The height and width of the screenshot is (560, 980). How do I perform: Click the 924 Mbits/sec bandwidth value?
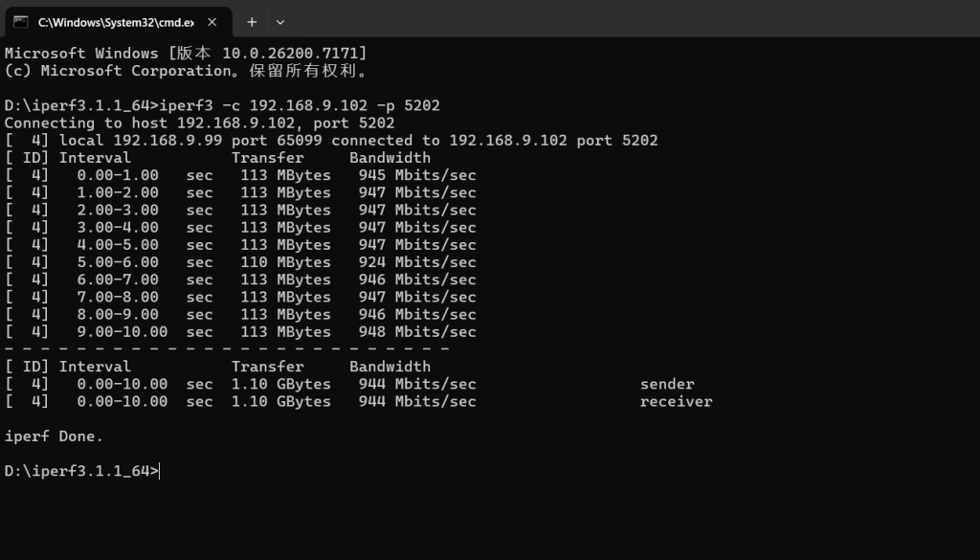[417, 262]
